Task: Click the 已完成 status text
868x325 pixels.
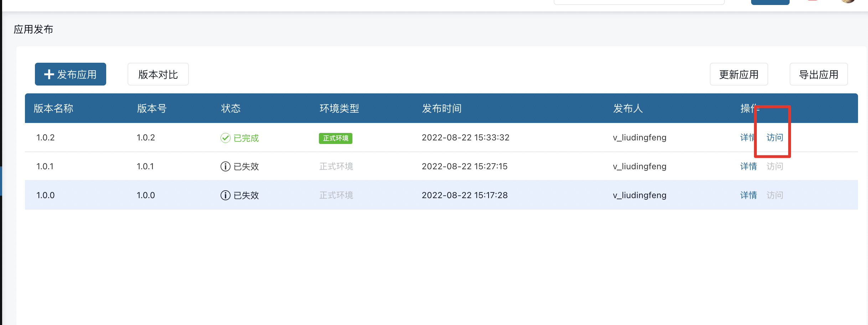Action: coord(246,138)
